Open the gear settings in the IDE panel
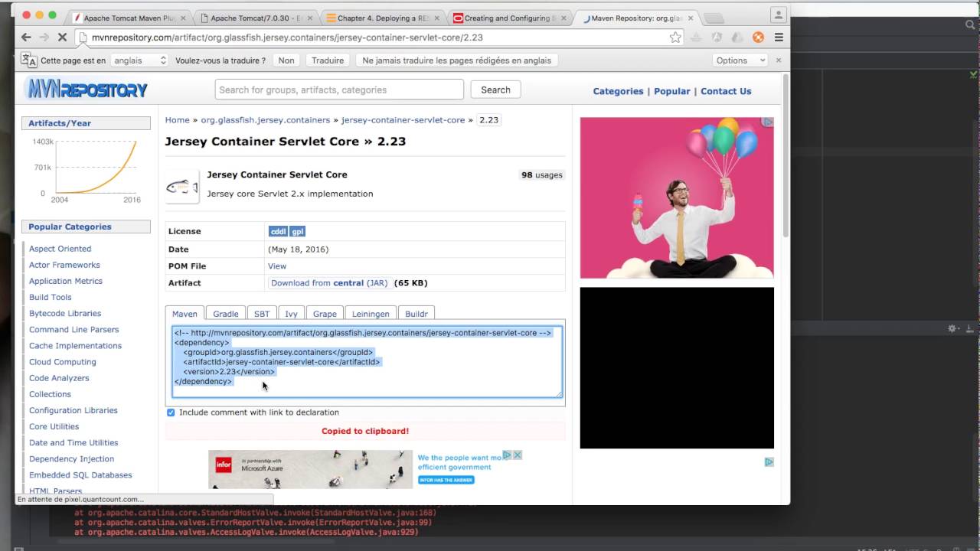The width and height of the screenshot is (980, 551). 952,328
